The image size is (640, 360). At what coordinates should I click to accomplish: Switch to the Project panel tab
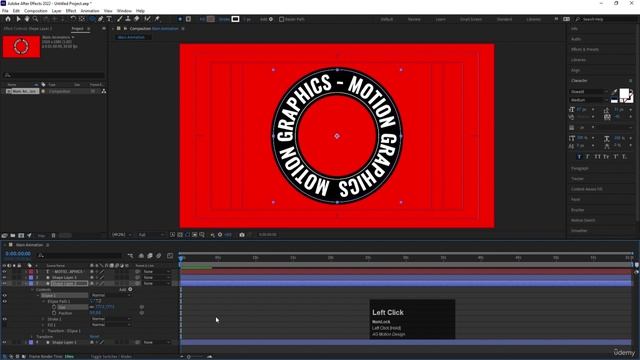[77, 29]
